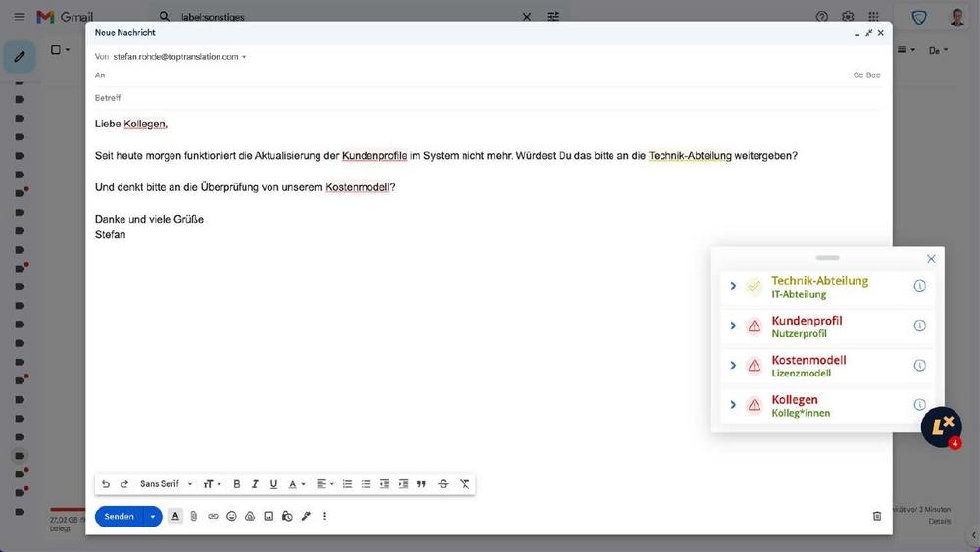Insert a hyperlink in the message
The height and width of the screenshot is (552, 980).
pyautogui.click(x=213, y=516)
